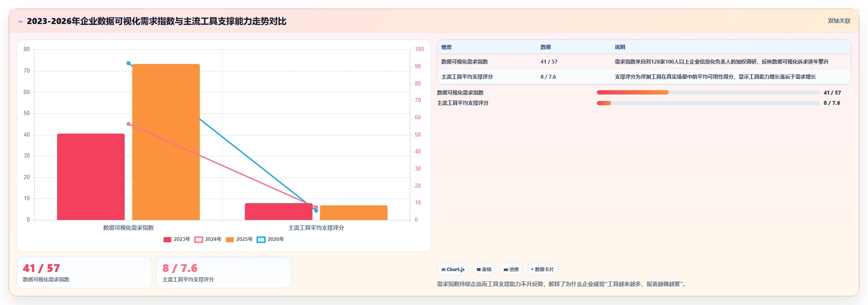Click the 数据卡片 tag

point(542,269)
